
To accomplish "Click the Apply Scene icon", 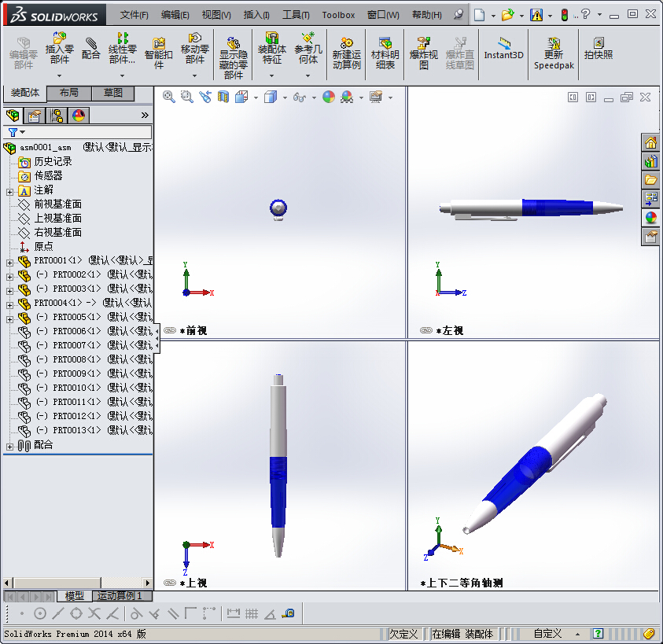I will click(x=347, y=97).
